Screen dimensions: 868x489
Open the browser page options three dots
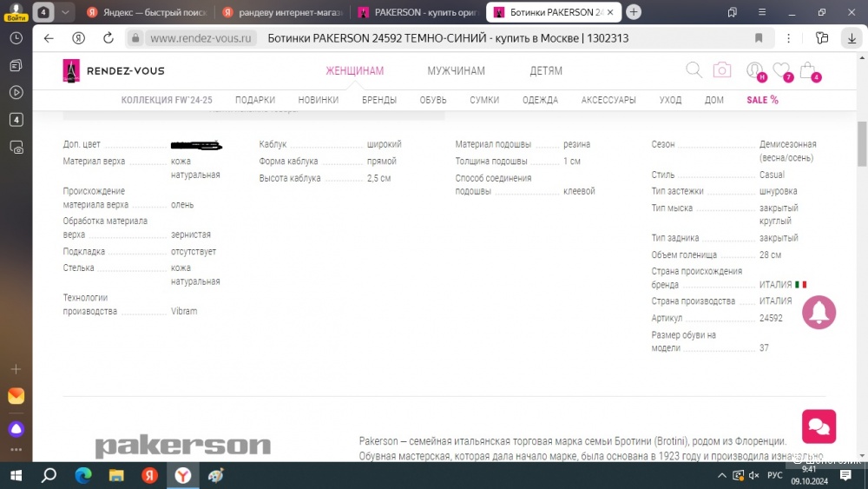[x=788, y=38]
